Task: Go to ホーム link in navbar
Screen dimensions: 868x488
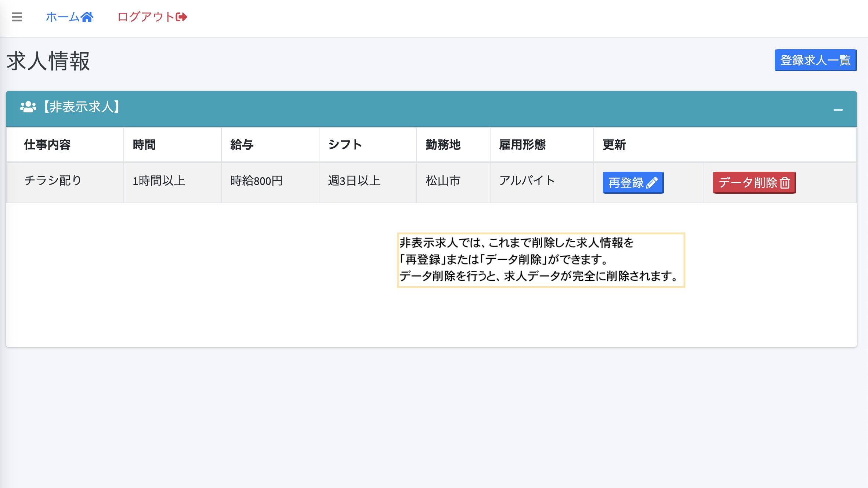Action: (62, 17)
